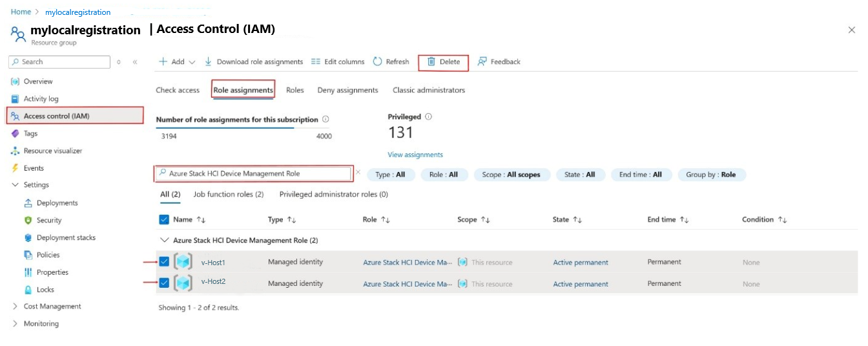Collapse Azure Stack HCI Device Management Role group
The height and width of the screenshot is (346, 868).
[164, 241]
